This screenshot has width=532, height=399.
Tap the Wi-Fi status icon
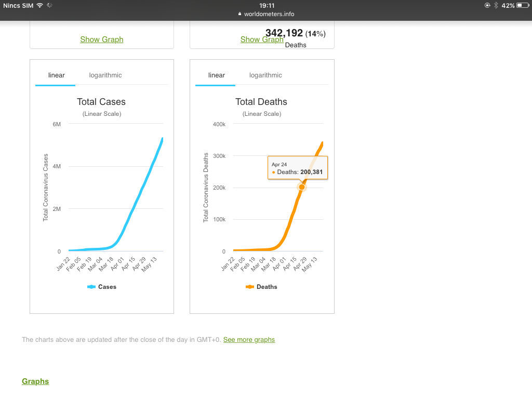40,5
